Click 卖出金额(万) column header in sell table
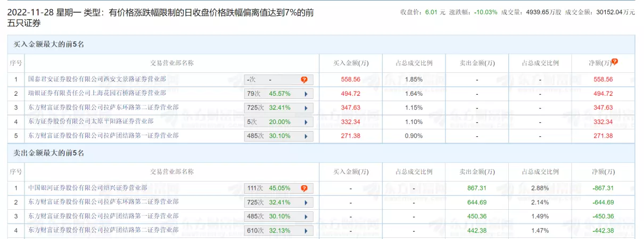Image resolution: width=644 pixels, height=239 pixels. point(477,171)
